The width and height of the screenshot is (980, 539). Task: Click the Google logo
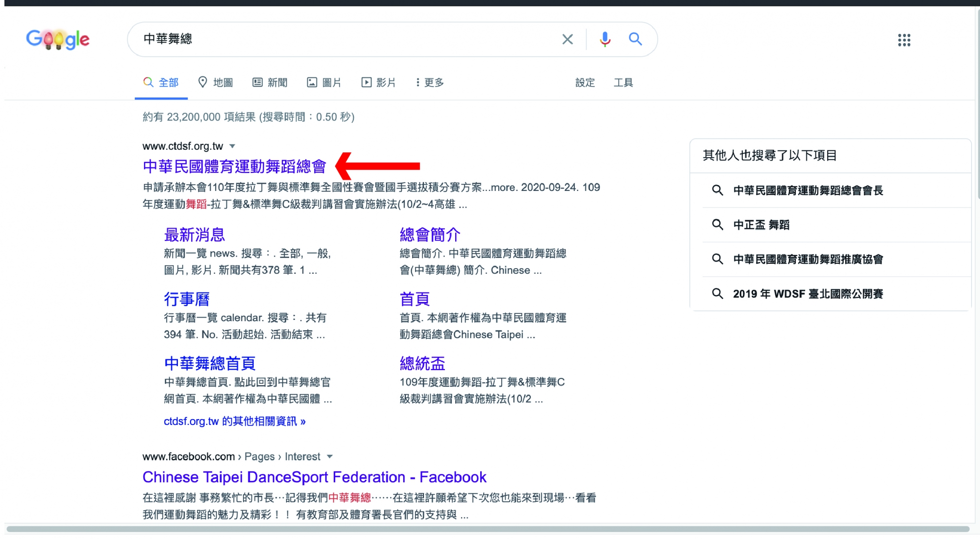(x=58, y=39)
